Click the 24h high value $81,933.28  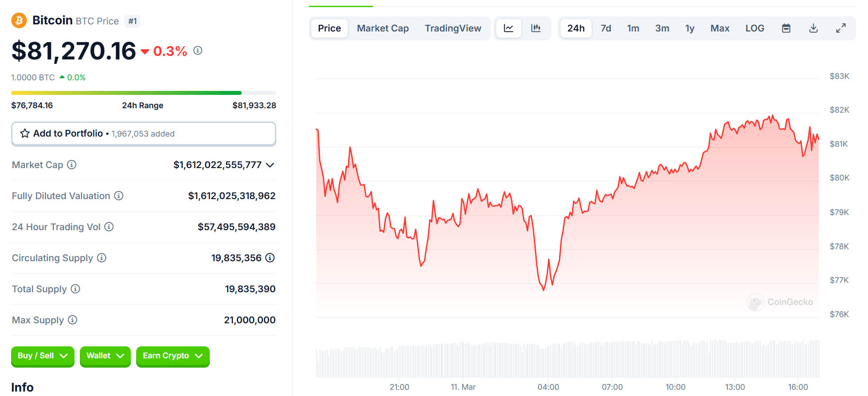pos(254,106)
